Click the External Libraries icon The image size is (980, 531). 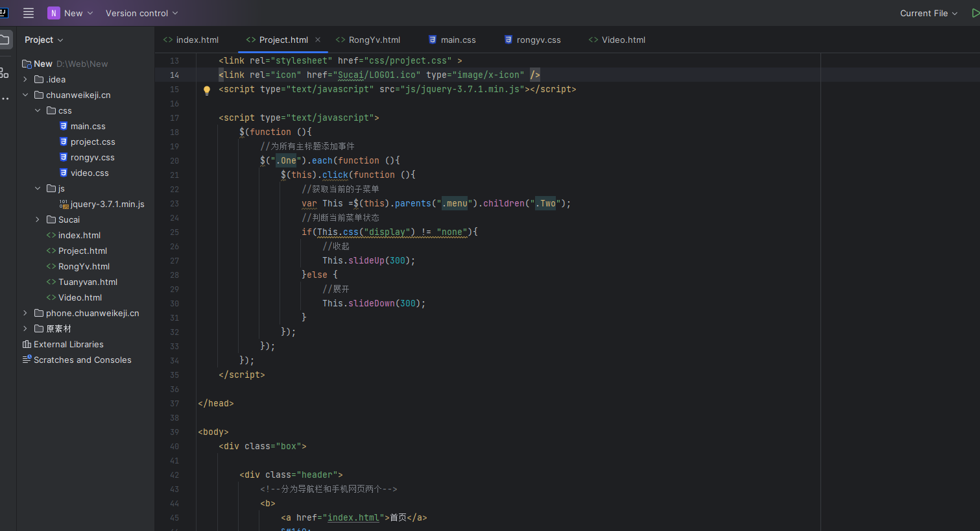click(x=27, y=344)
